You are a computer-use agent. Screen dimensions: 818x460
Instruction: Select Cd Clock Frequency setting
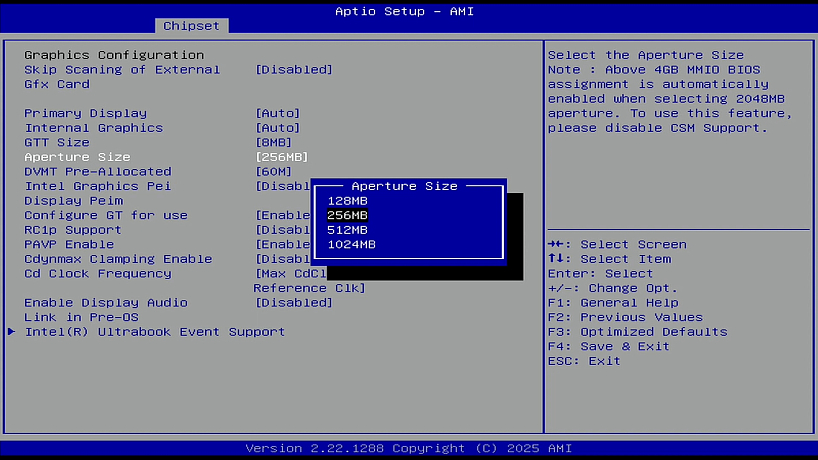coord(97,274)
